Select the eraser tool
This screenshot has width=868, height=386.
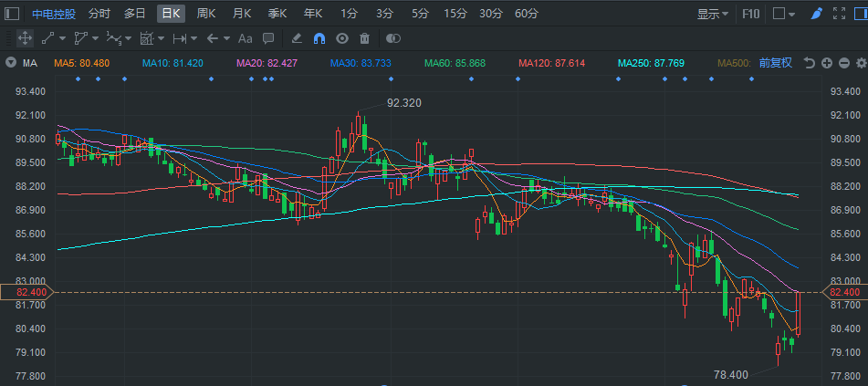pos(296,38)
